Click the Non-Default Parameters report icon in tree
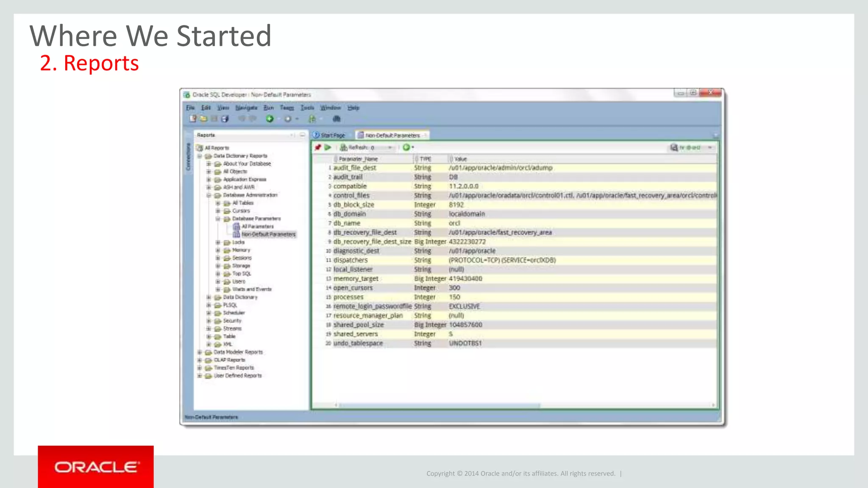This screenshot has width=868, height=488. pos(236,234)
